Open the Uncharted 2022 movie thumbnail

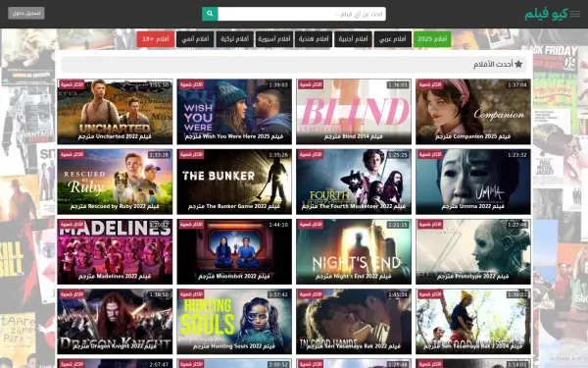point(115,112)
